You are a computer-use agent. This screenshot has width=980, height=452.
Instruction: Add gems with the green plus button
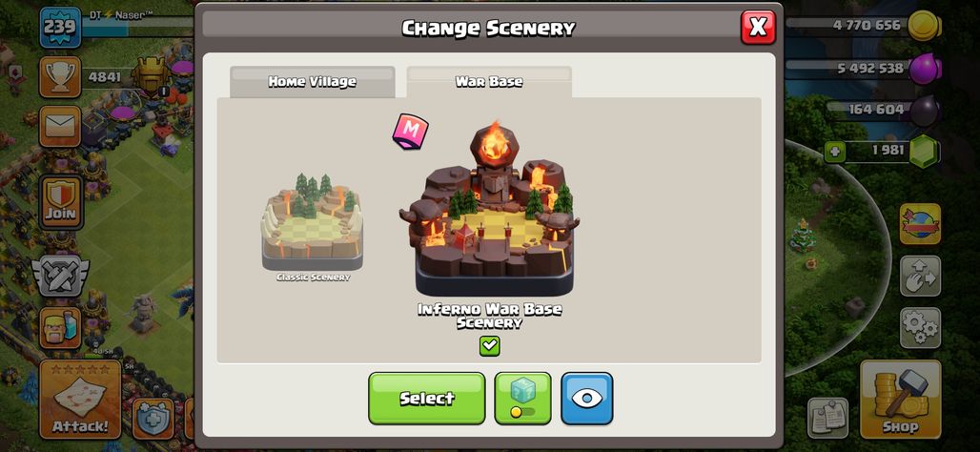[x=835, y=151]
